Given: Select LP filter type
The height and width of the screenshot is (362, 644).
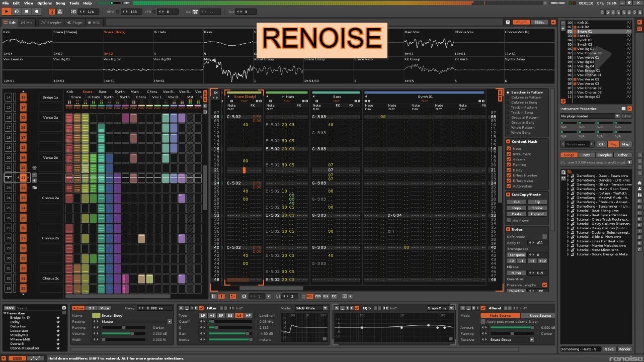Looking at the screenshot, I should tap(203, 315).
